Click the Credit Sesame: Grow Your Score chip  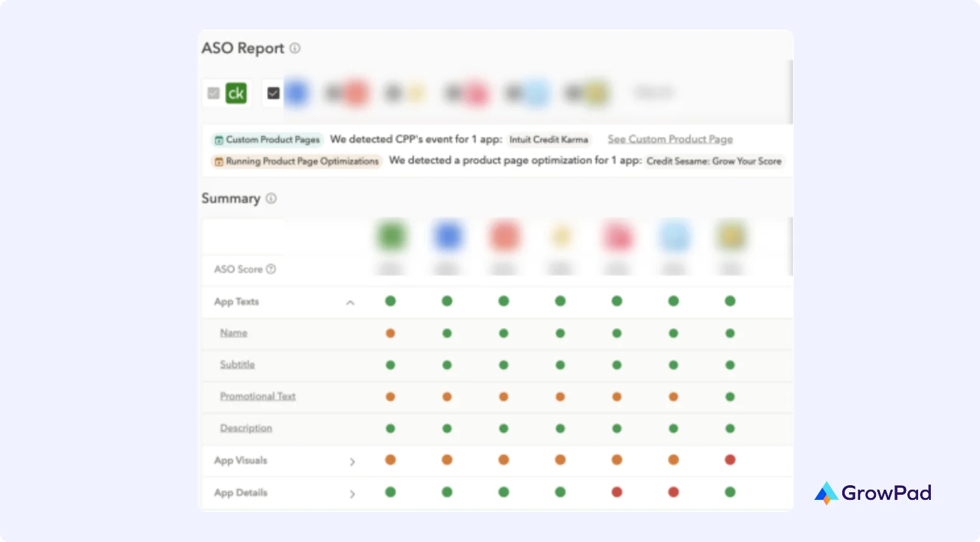[x=714, y=161]
